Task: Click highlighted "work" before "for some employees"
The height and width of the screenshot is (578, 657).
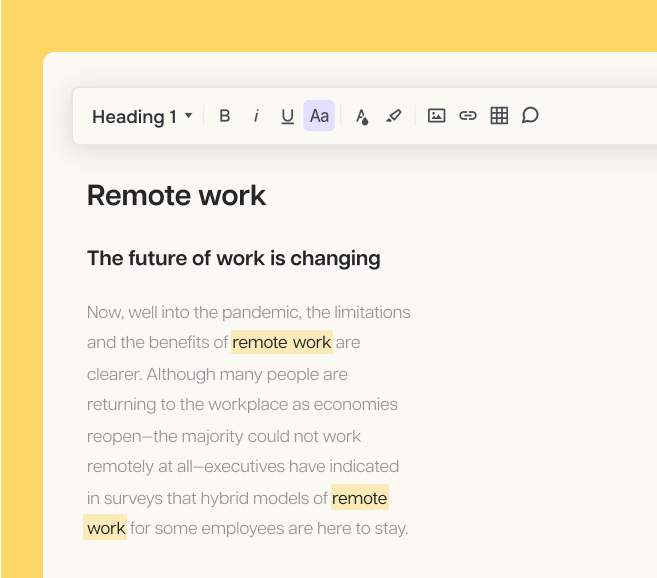Action: pyautogui.click(x=106, y=528)
